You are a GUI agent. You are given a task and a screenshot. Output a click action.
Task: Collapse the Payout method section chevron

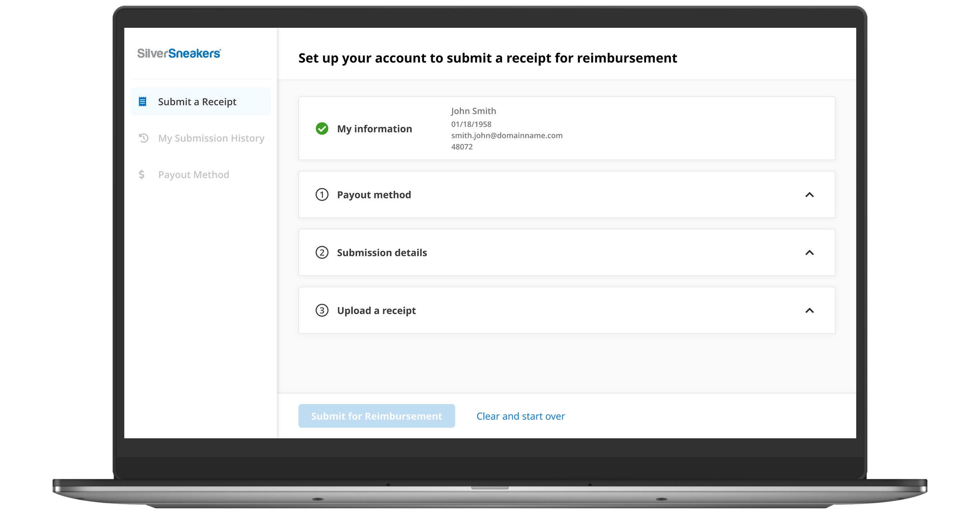(809, 195)
